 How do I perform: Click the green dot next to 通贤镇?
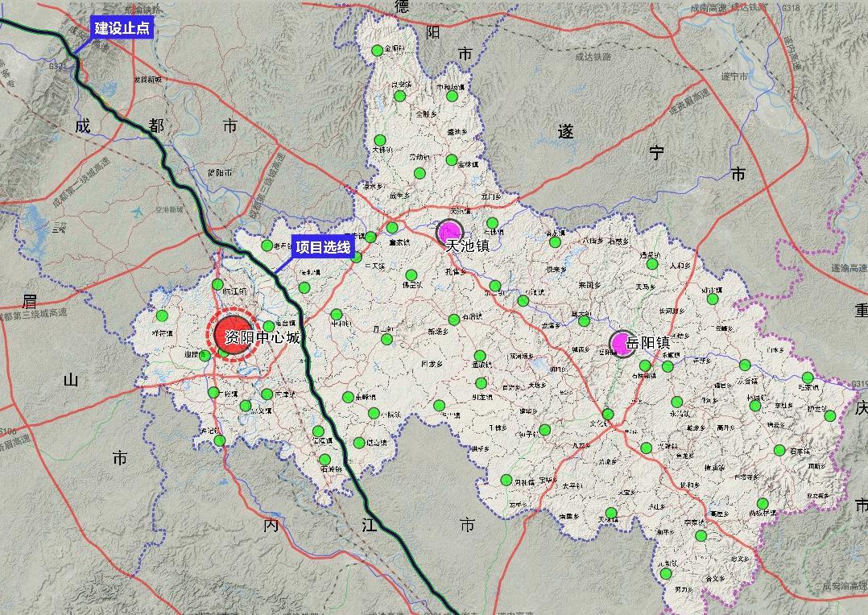click(652, 264)
